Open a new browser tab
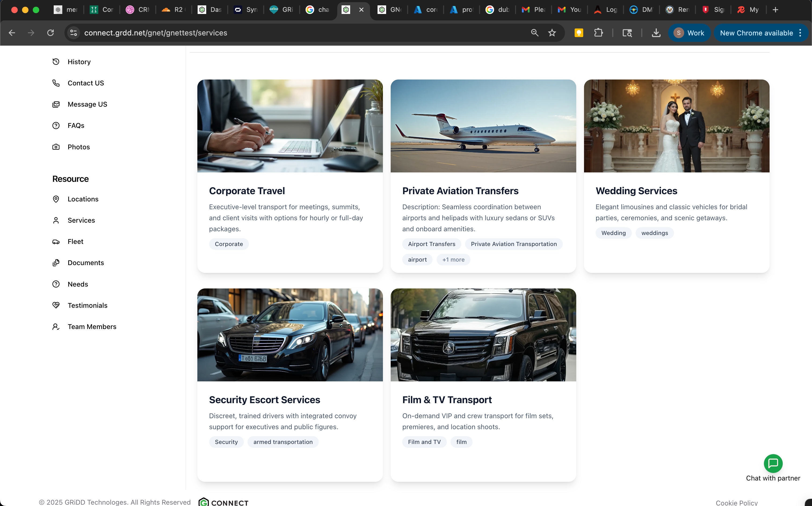The width and height of the screenshot is (812, 506). (775, 10)
